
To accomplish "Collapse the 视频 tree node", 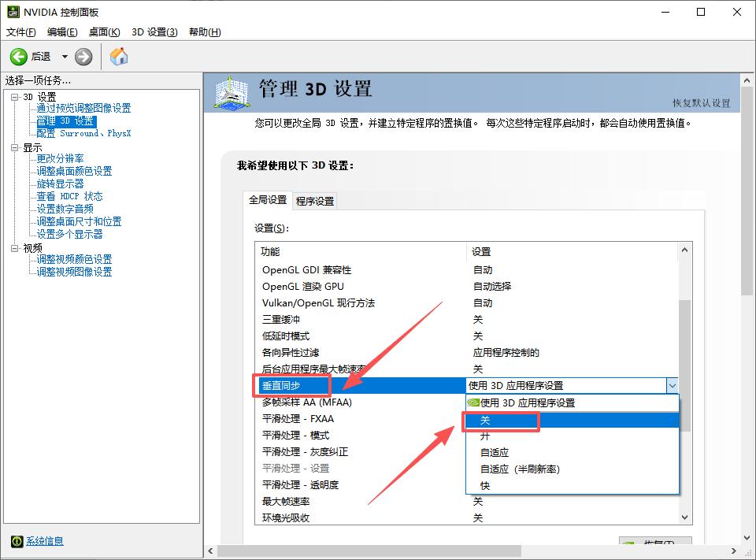I will tap(15, 248).
